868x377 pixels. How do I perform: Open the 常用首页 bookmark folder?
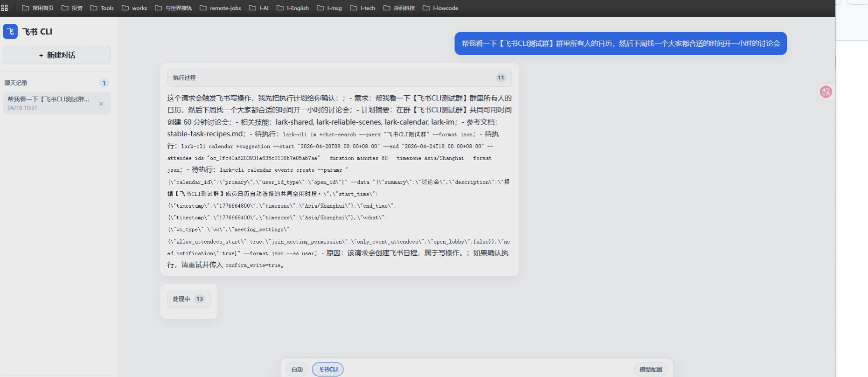tap(38, 8)
